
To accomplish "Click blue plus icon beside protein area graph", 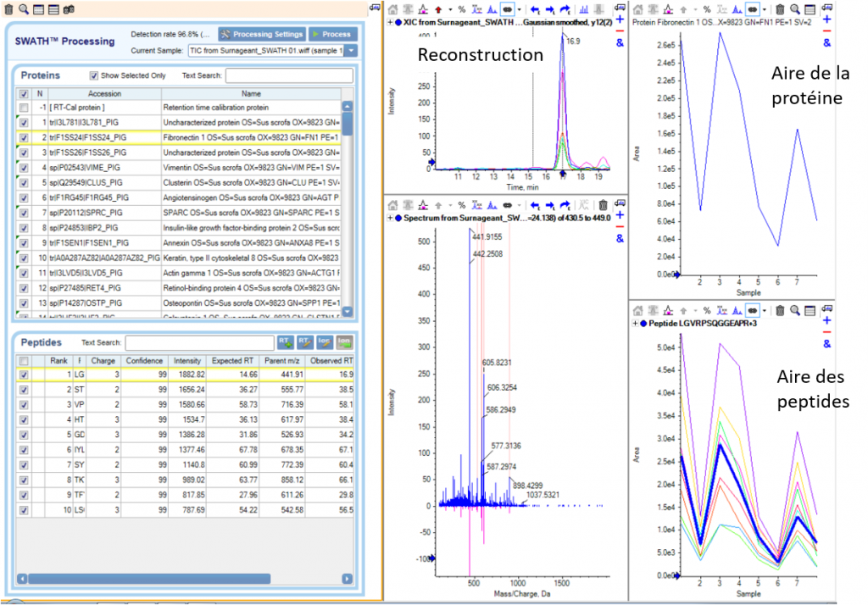I will point(827,19).
